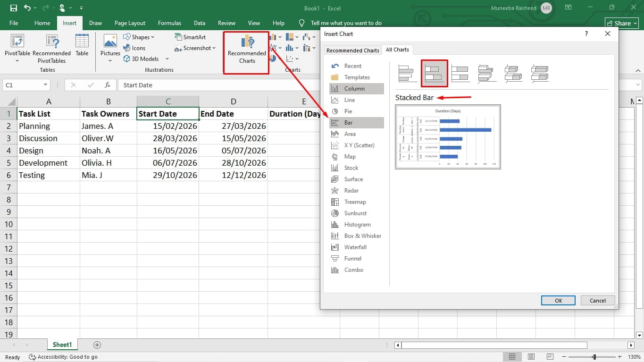The height and width of the screenshot is (362, 644).
Task: Choose Treemap in chart type list
Action: 356,202
